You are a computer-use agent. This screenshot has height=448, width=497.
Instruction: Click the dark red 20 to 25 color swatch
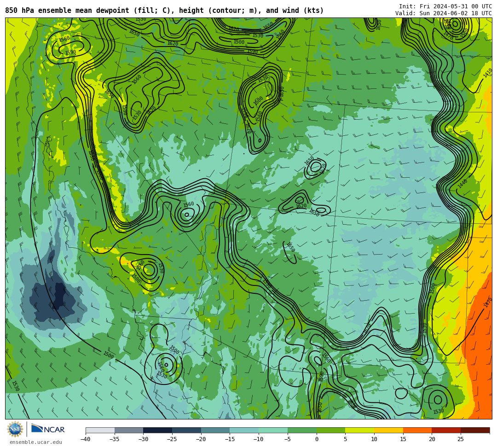446,430
